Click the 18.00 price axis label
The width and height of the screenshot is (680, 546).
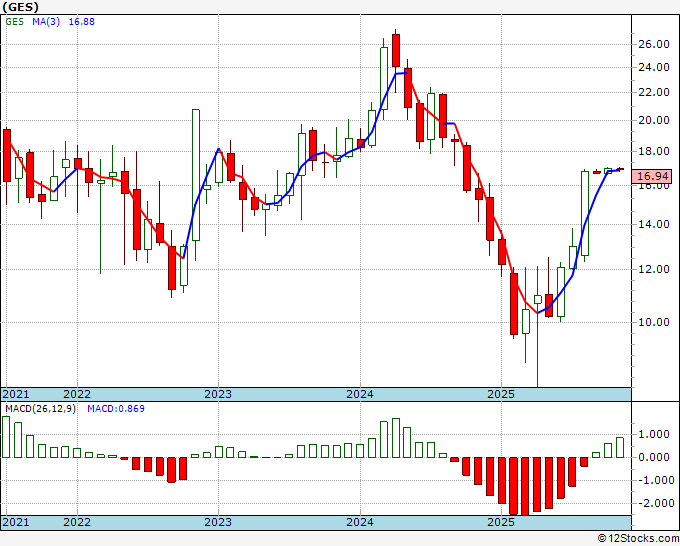(x=654, y=151)
